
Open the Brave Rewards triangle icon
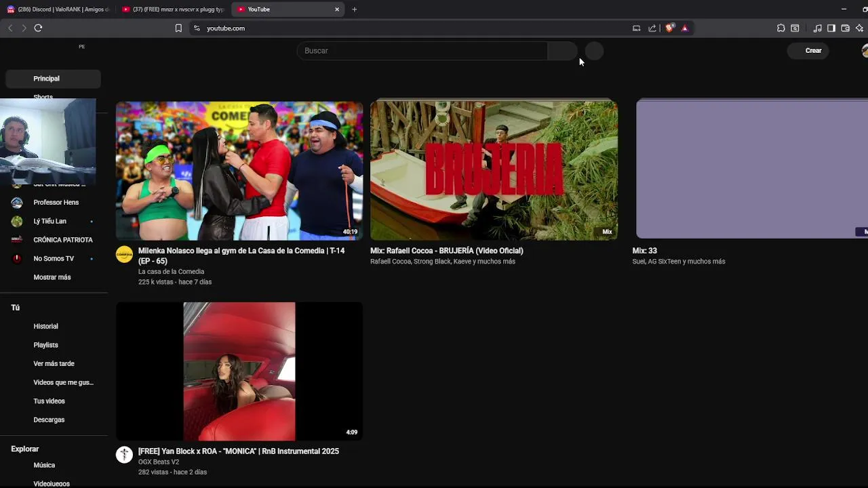pos(685,28)
